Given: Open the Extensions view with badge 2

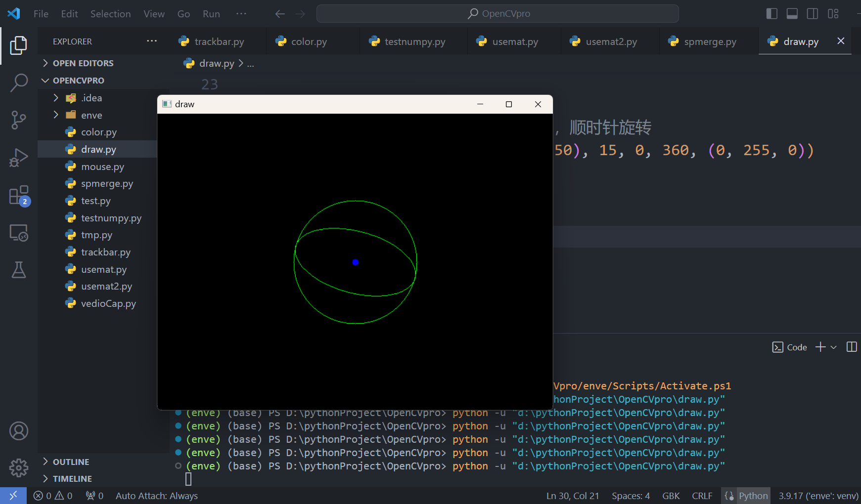Looking at the screenshot, I should point(19,196).
